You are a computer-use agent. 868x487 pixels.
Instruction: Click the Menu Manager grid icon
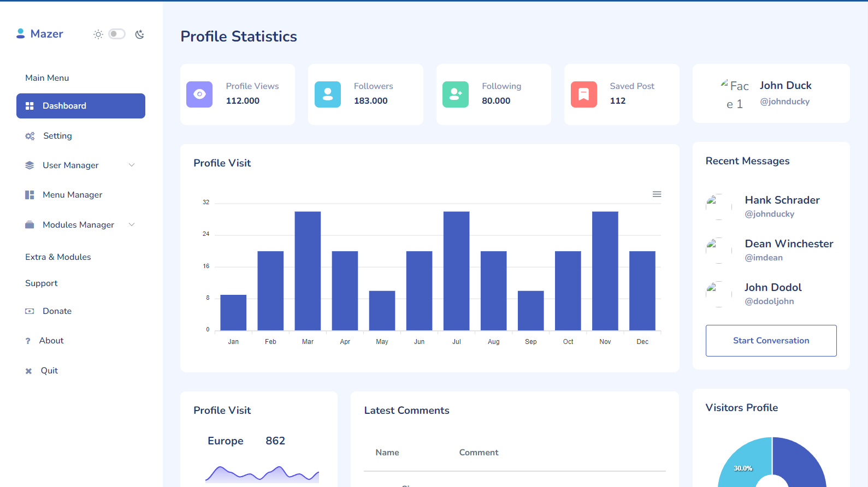[29, 195]
